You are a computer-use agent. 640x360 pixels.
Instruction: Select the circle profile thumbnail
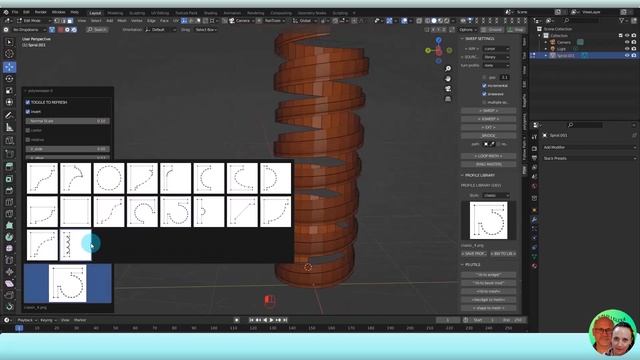(109, 178)
